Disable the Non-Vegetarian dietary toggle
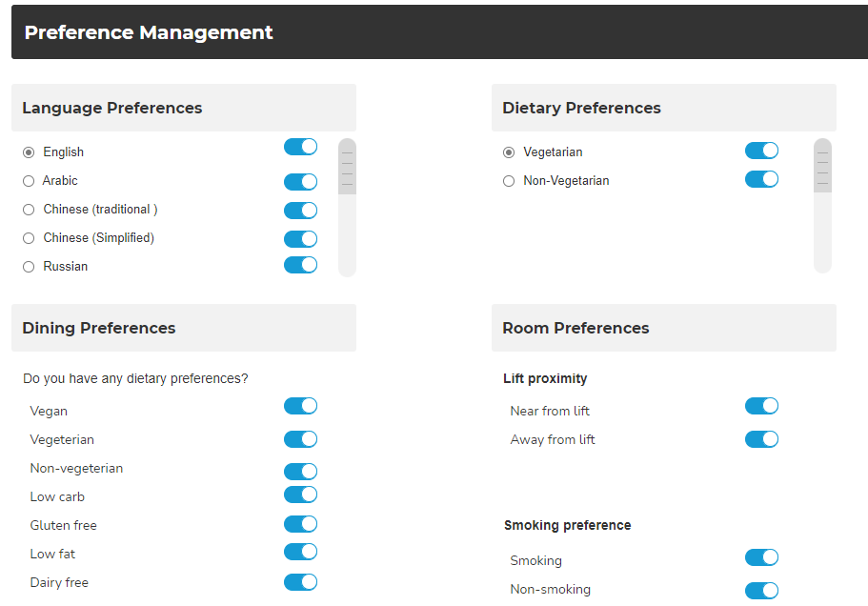 (761, 179)
